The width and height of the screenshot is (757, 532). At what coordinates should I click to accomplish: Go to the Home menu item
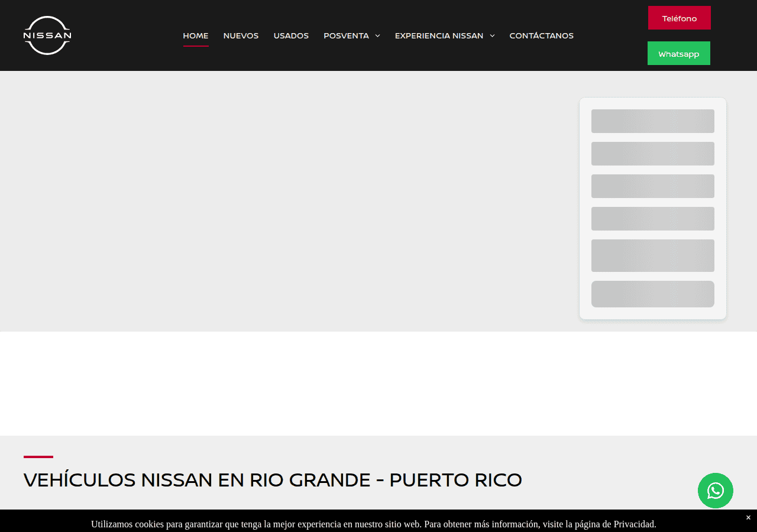click(x=196, y=35)
